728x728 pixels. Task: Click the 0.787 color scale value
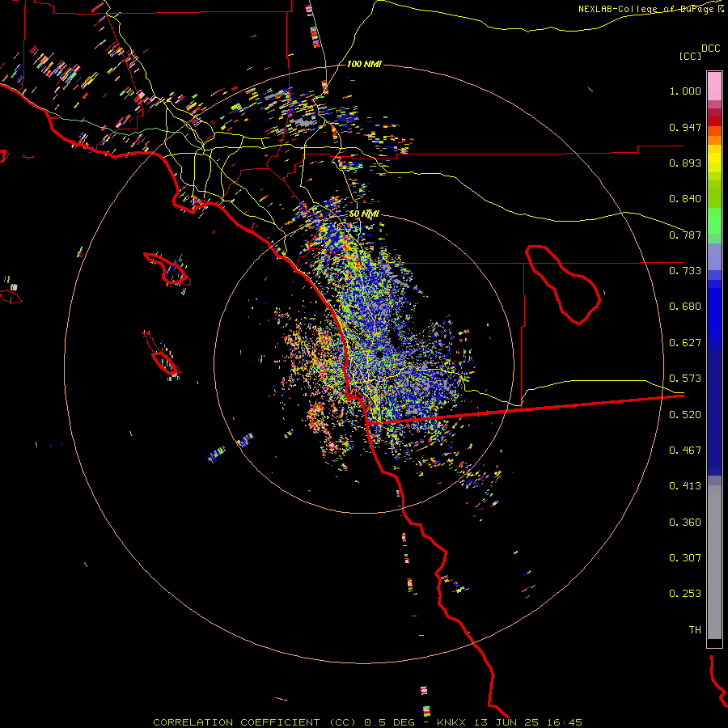685,235
